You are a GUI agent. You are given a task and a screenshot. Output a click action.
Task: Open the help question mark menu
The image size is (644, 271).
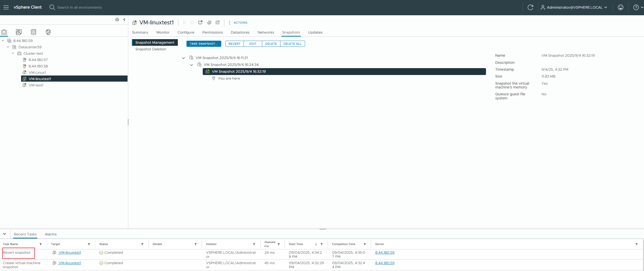pyautogui.click(x=638, y=7)
